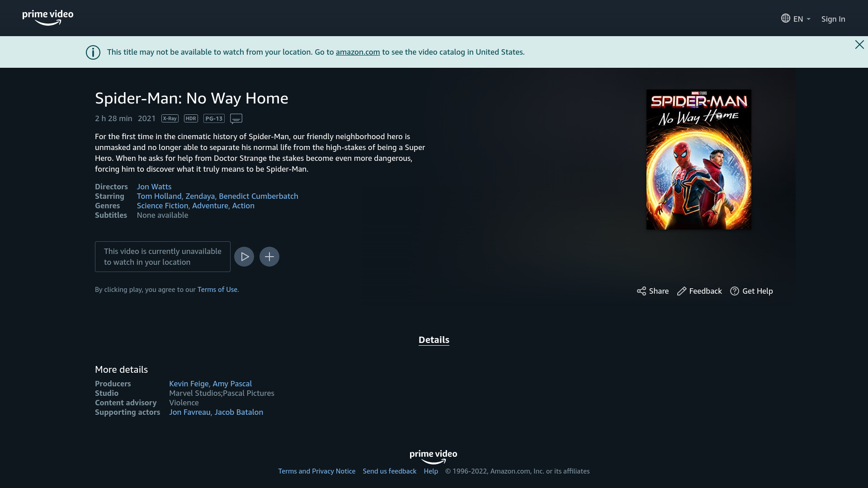Browse the Science Fiction genre
The width and height of the screenshot is (868, 488).
pyautogui.click(x=162, y=206)
